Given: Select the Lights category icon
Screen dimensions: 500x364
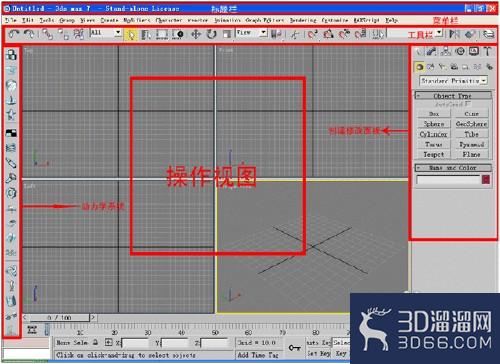Looking at the screenshot, I should 442,67.
